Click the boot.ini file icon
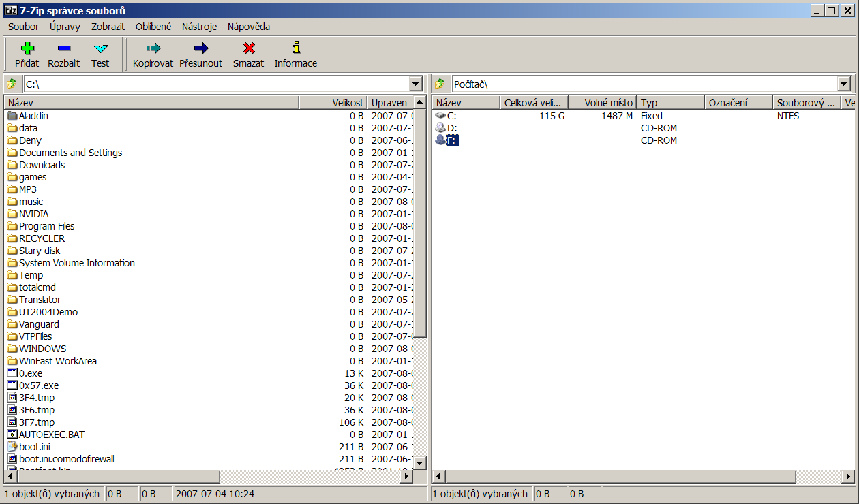 pyautogui.click(x=12, y=447)
